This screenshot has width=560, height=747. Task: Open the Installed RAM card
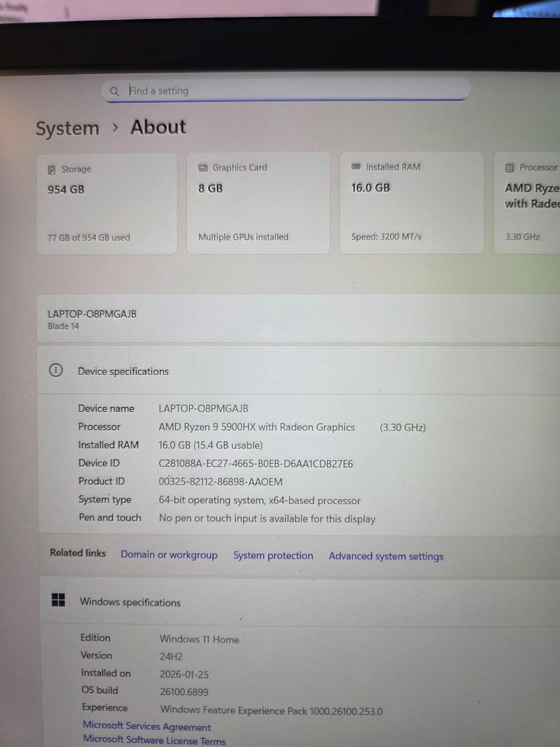[x=411, y=203]
